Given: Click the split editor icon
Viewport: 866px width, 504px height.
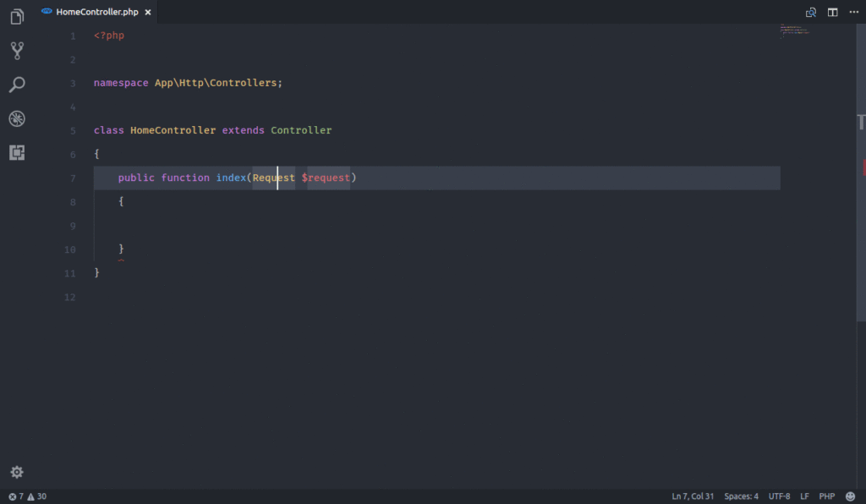Looking at the screenshot, I should pos(832,12).
